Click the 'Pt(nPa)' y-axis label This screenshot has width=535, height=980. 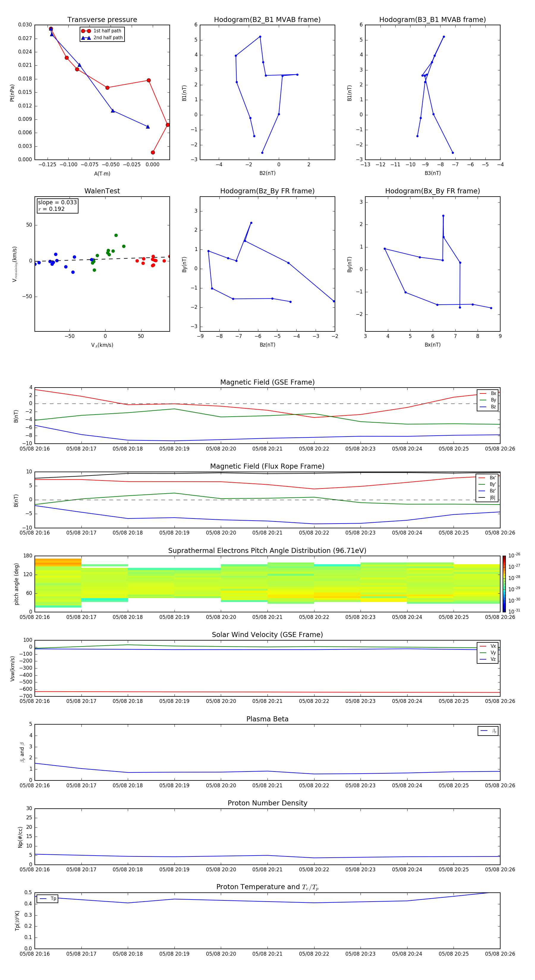(12, 93)
